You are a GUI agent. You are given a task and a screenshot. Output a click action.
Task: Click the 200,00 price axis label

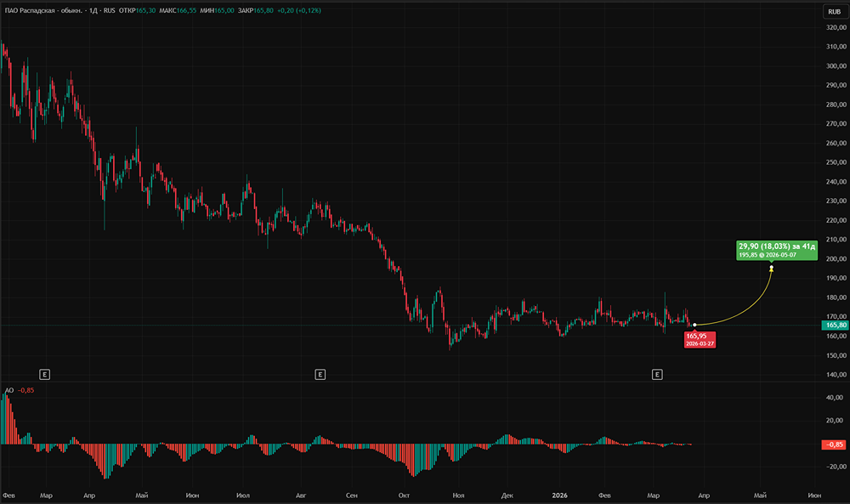point(836,259)
